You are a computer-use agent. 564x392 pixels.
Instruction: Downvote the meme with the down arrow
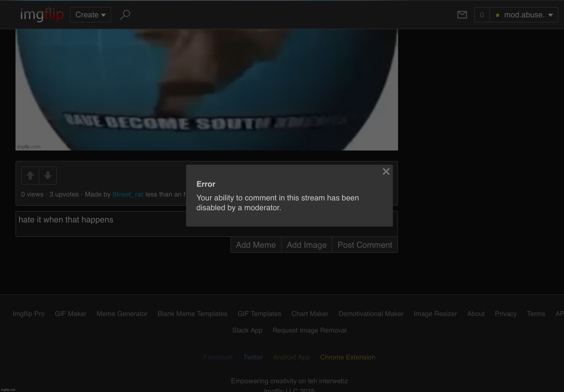pos(48,175)
